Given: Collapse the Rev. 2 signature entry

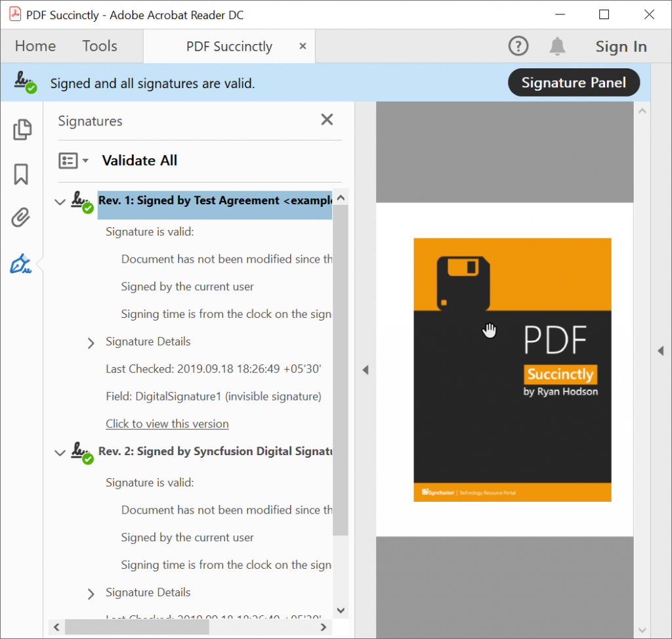Looking at the screenshot, I should click(x=60, y=452).
